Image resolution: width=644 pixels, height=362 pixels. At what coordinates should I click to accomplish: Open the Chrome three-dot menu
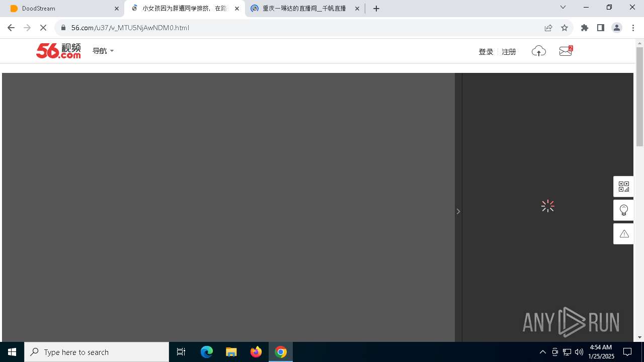633,28
